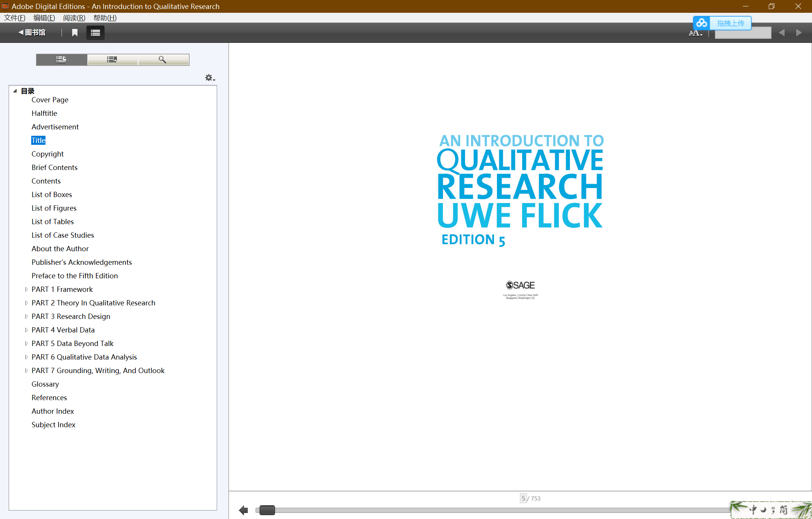Restore down the application window
This screenshot has width=812, height=519.
click(772, 6)
